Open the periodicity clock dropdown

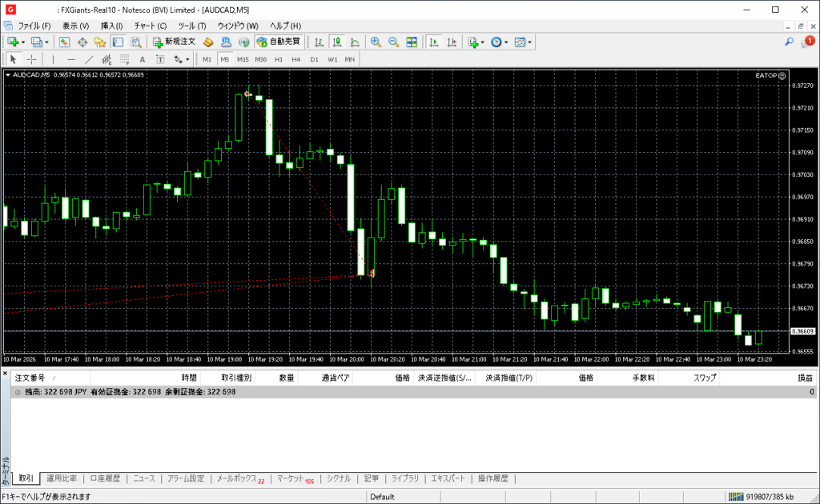click(x=506, y=42)
